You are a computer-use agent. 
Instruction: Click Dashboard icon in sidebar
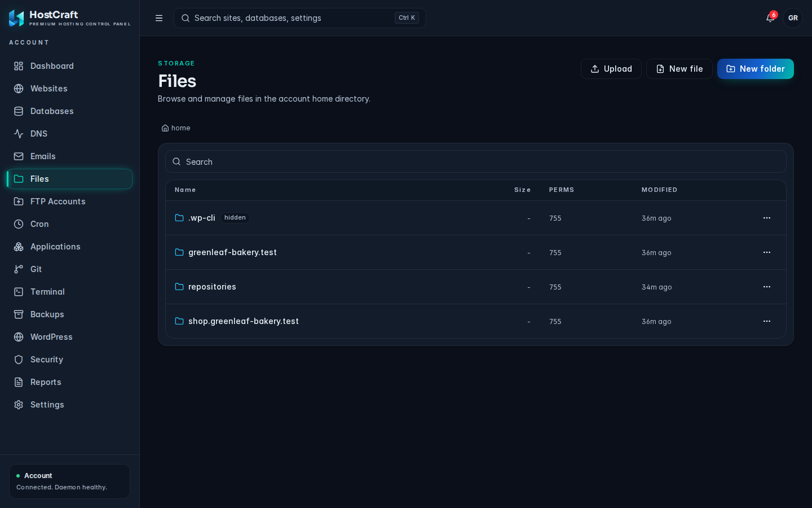coord(19,66)
